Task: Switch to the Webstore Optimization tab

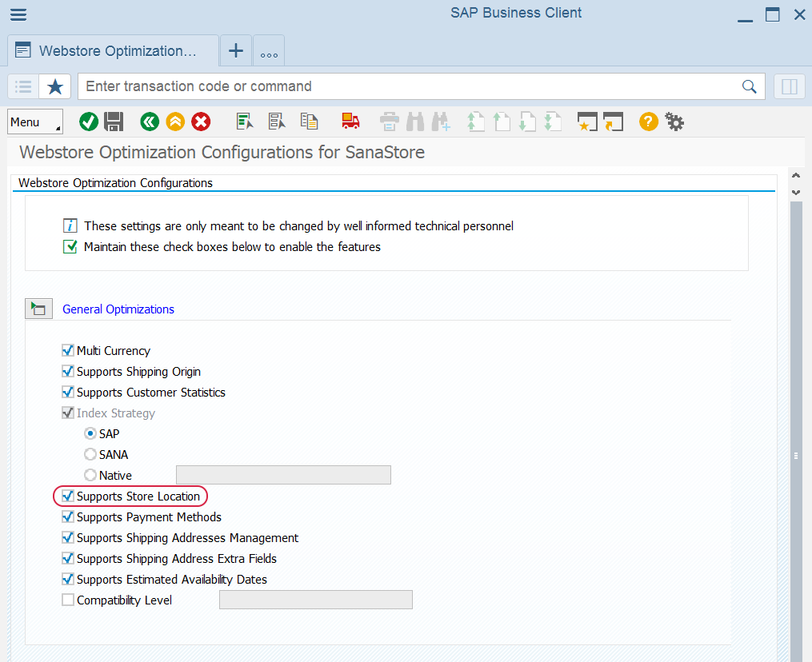Action: click(113, 50)
